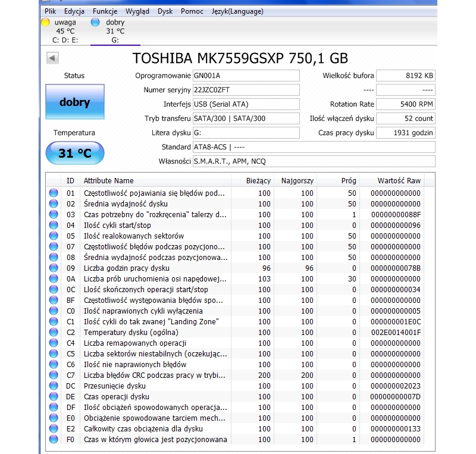Click the power-on hours field 1931 godzin

tap(406, 133)
